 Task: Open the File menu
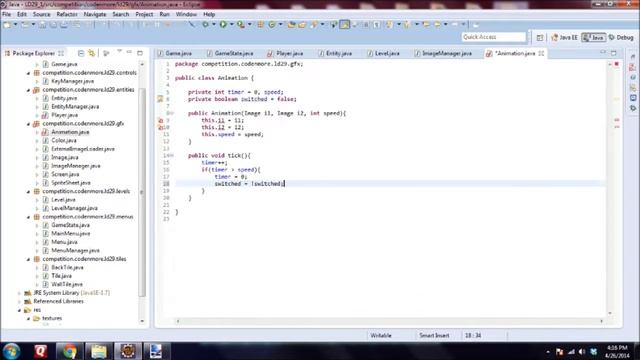pos(7,14)
